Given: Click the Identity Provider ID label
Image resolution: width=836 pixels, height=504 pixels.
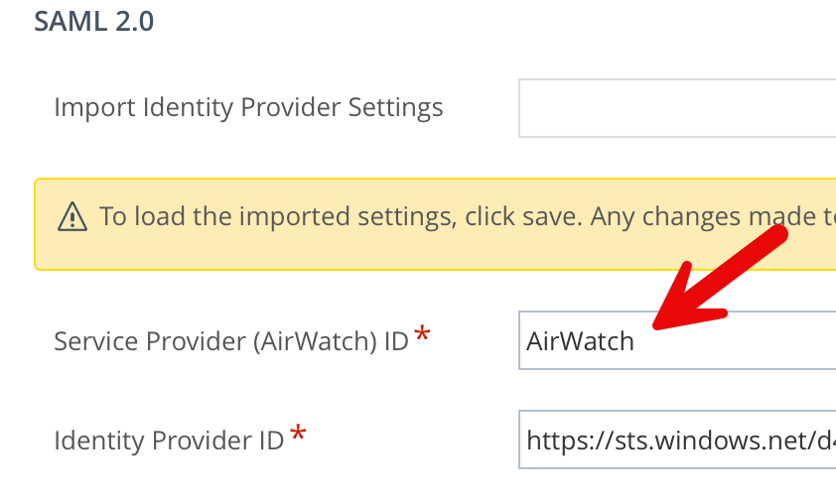Looking at the screenshot, I should pos(169,441).
